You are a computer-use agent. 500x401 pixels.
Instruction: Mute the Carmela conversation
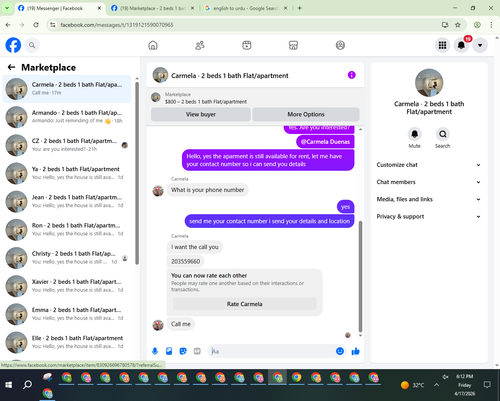[414, 134]
